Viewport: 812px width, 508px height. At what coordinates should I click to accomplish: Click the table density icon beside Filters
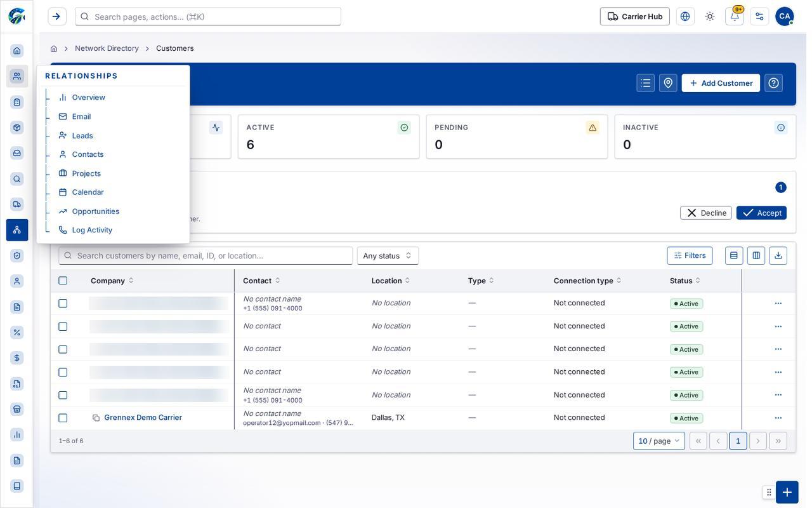coord(734,256)
